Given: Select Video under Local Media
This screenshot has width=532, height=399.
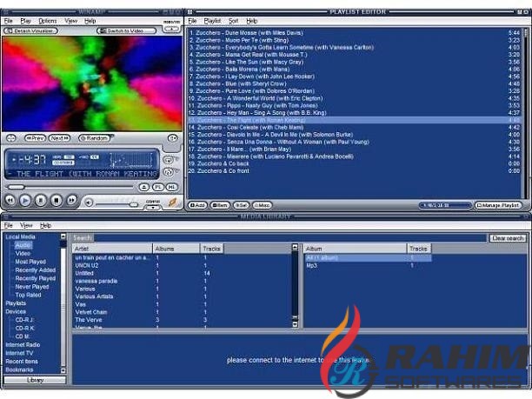Looking at the screenshot, I should [23, 254].
